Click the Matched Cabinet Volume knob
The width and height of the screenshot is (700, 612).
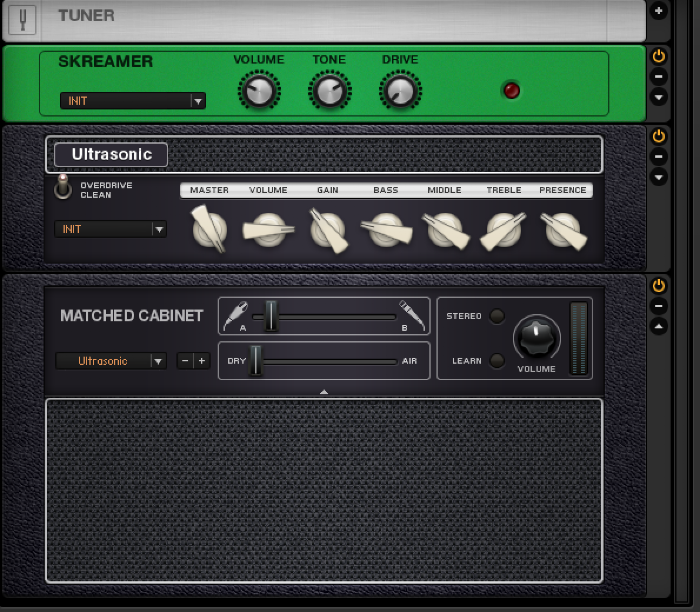coord(536,337)
